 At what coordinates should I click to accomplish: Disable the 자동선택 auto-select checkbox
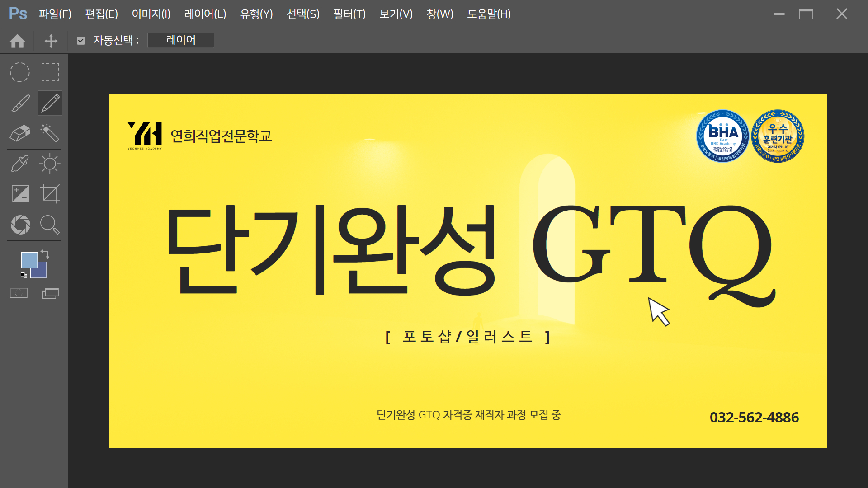coord(81,40)
